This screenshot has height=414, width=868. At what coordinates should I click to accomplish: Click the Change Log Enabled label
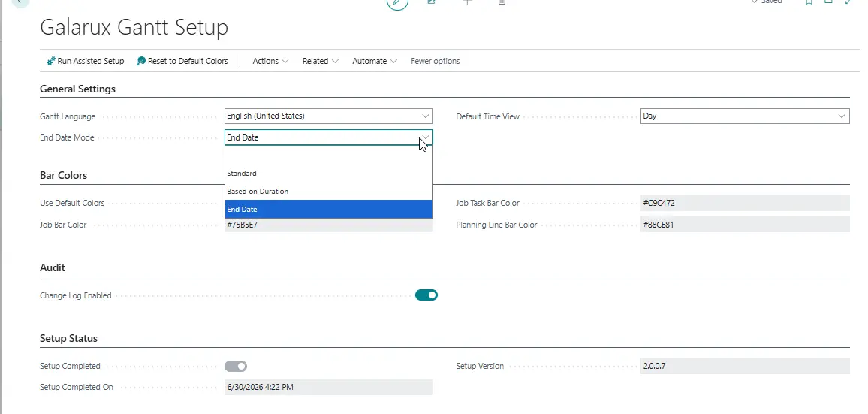[76, 296]
